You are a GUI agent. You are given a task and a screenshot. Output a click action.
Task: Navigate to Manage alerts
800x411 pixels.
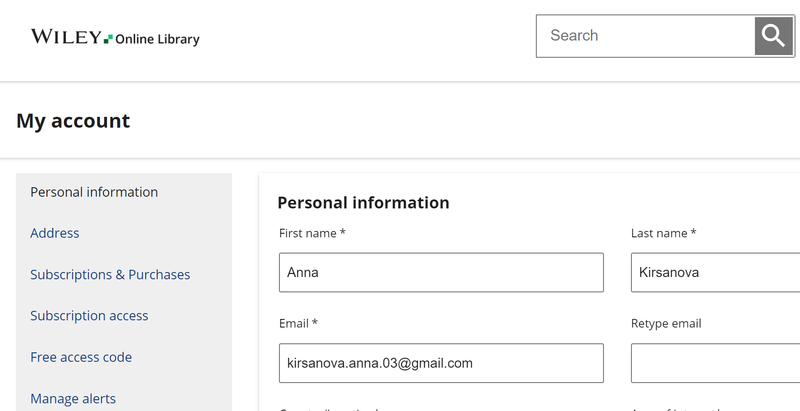(x=73, y=398)
